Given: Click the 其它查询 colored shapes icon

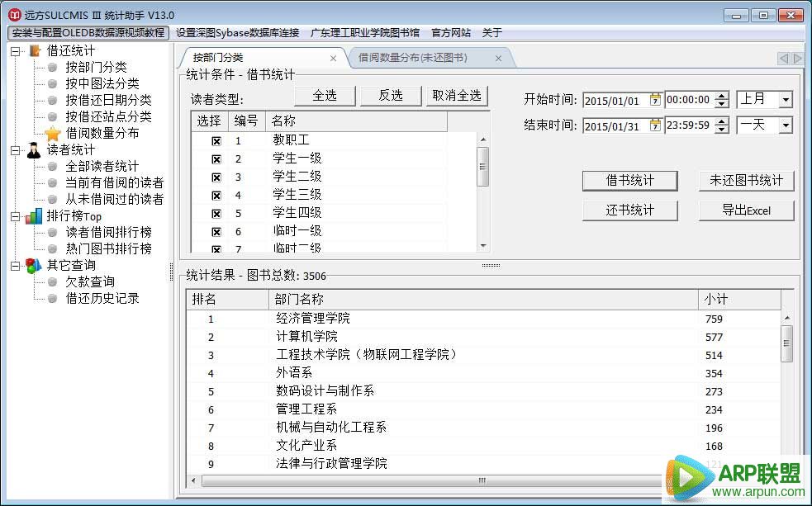Looking at the screenshot, I should pyautogui.click(x=34, y=266).
